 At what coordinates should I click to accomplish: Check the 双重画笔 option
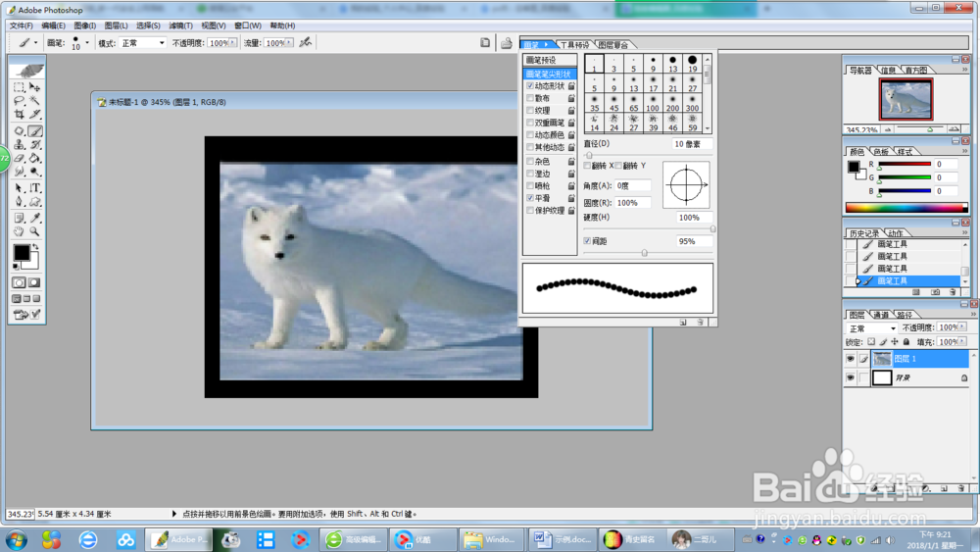tap(530, 123)
